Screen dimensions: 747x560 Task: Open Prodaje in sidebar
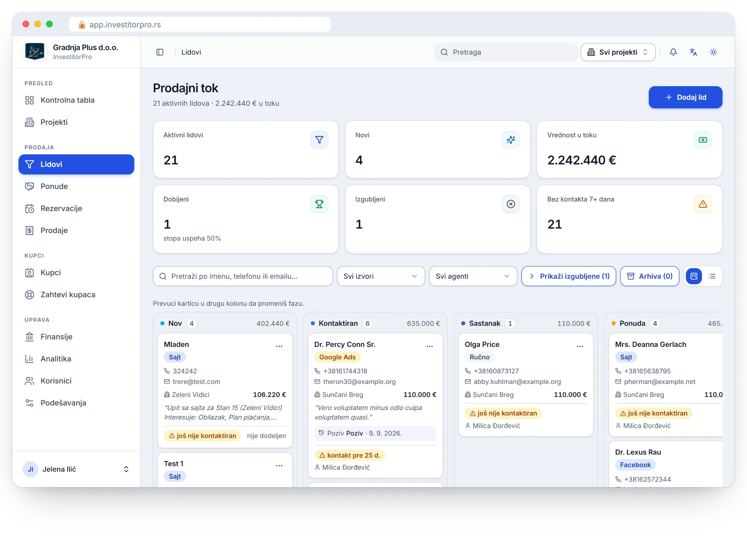(76, 231)
